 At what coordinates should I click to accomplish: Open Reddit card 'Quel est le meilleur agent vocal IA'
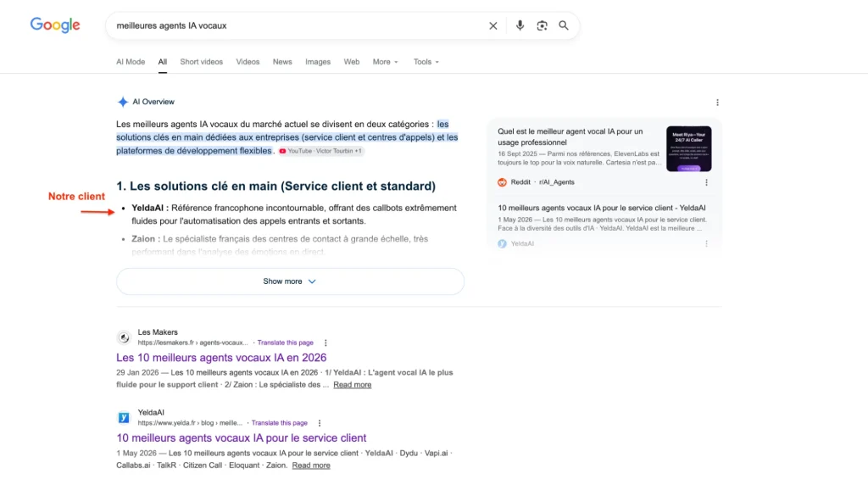pyautogui.click(x=570, y=136)
